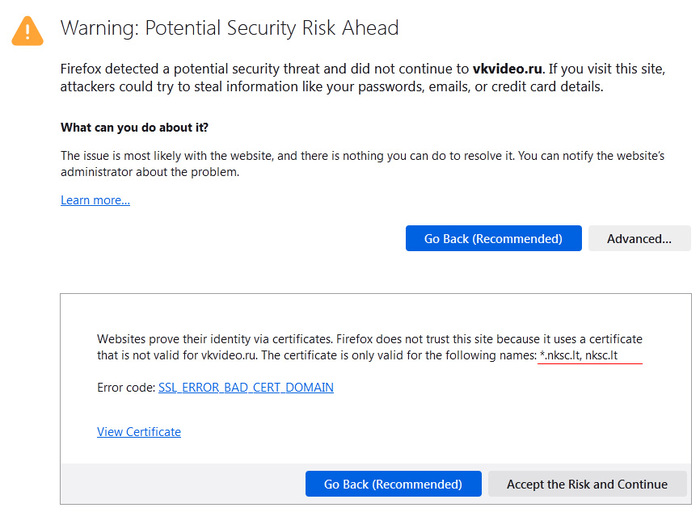Click the red-underlined *.nksc.lt, nksc.lt certificate names
The image size is (700, 512).
[590, 355]
